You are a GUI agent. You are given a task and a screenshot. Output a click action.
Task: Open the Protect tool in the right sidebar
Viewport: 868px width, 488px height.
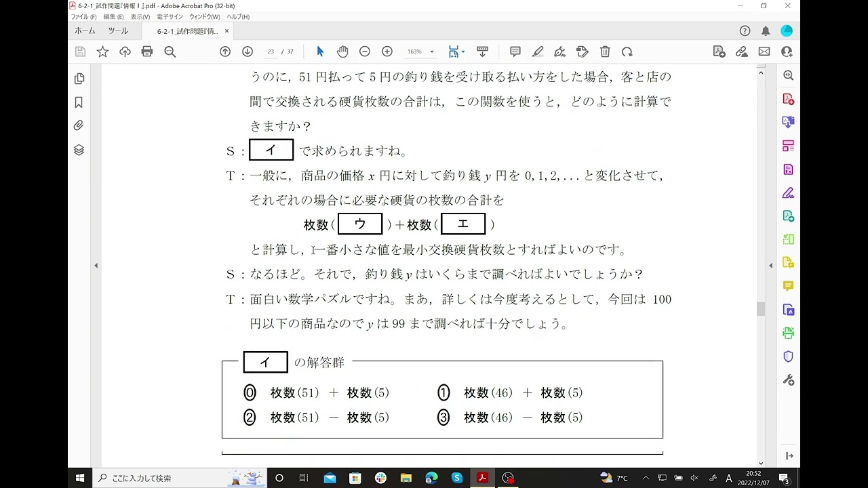788,356
